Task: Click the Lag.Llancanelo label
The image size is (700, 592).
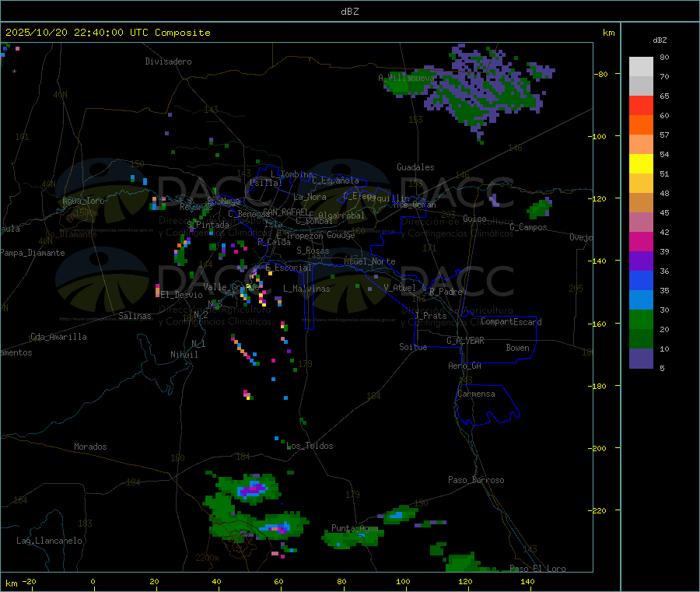Action: point(49,541)
